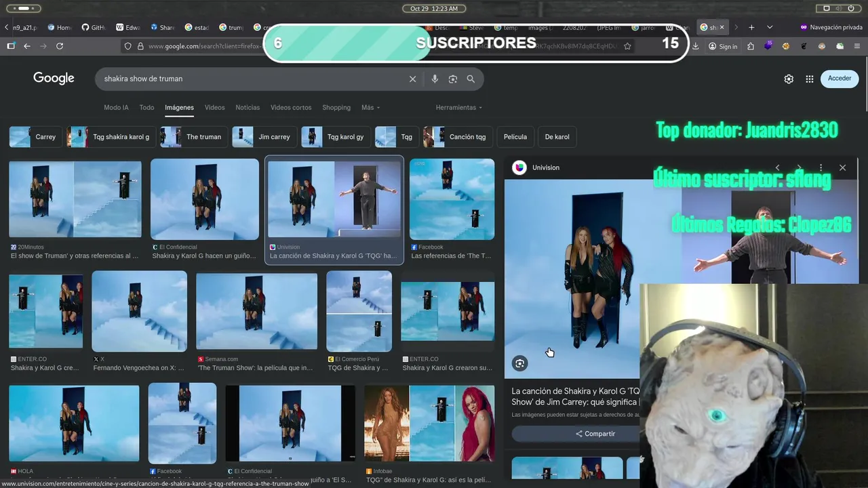Switch to the Videos results tab
Image resolution: width=868 pixels, height=488 pixels.
[214, 107]
